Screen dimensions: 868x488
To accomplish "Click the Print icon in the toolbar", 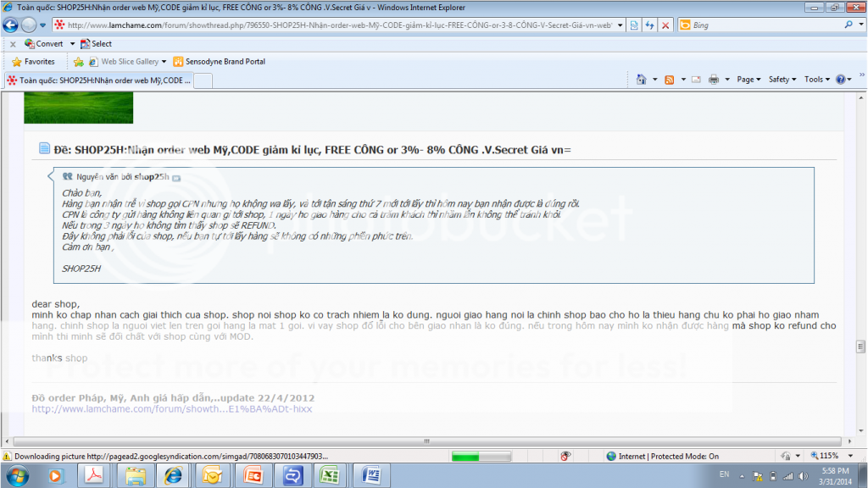I will click(x=714, y=79).
